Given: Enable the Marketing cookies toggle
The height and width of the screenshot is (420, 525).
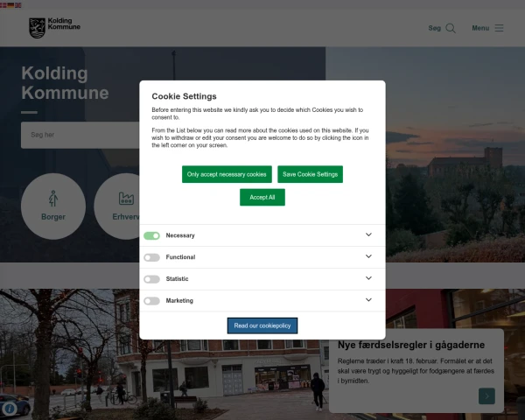Looking at the screenshot, I should (152, 301).
